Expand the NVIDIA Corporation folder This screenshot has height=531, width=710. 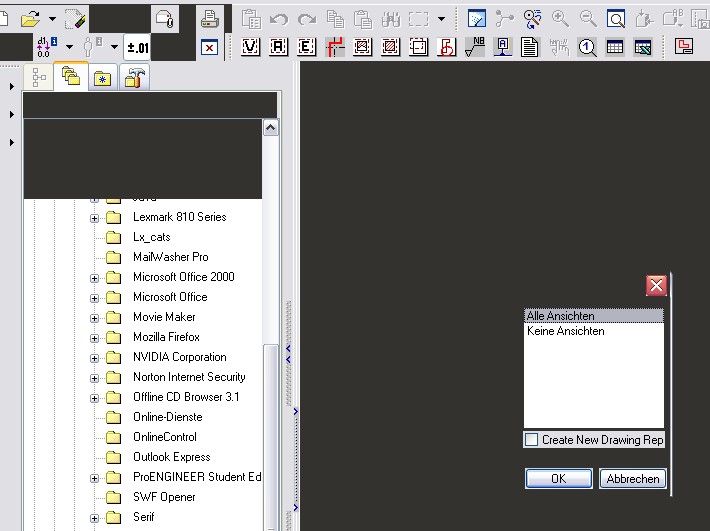pyautogui.click(x=94, y=358)
